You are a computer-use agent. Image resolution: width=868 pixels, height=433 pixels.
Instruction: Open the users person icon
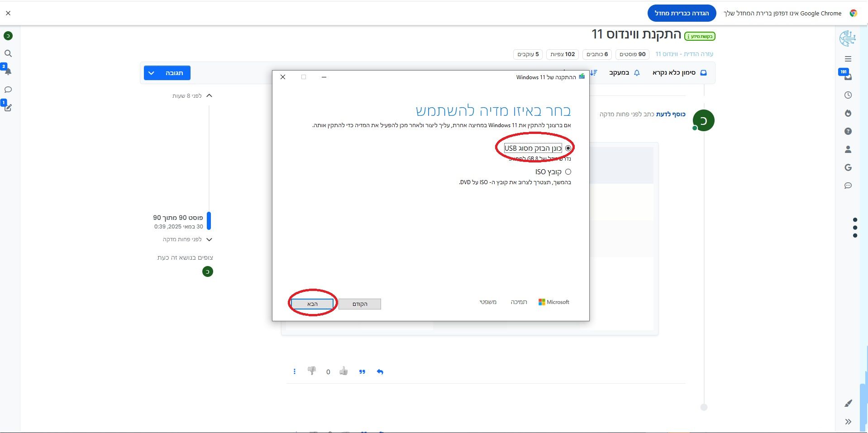click(x=848, y=149)
